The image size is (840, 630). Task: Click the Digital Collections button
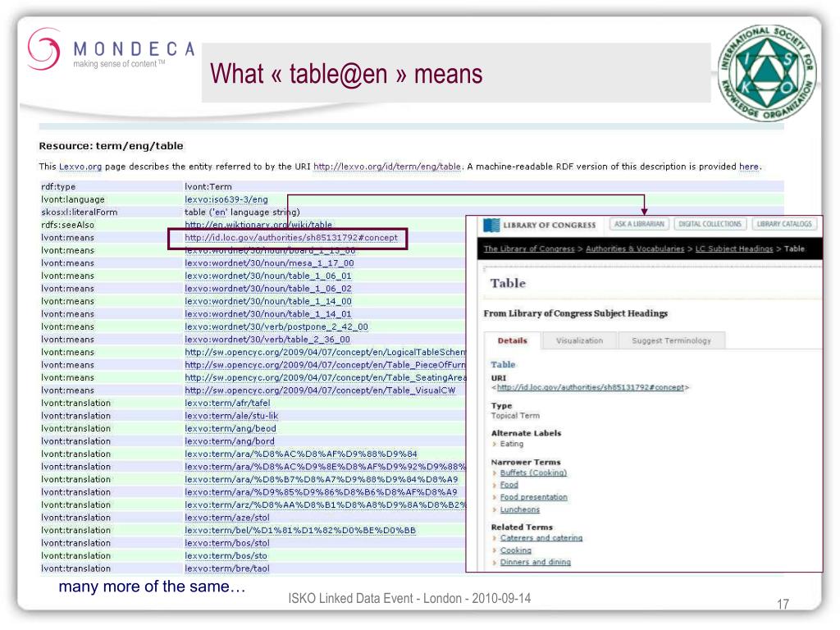click(x=710, y=224)
